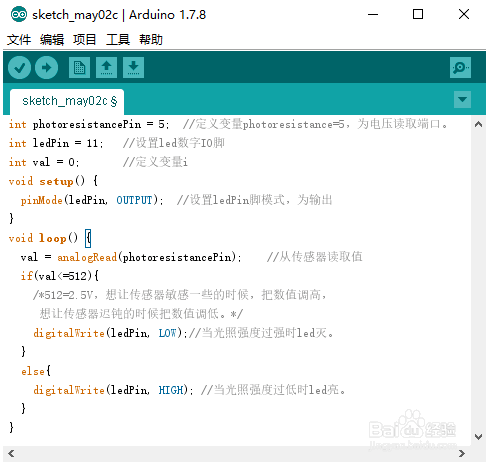Click the Verify checkmark button
Image resolution: width=490 pixels, height=469 pixels.
(x=19, y=68)
